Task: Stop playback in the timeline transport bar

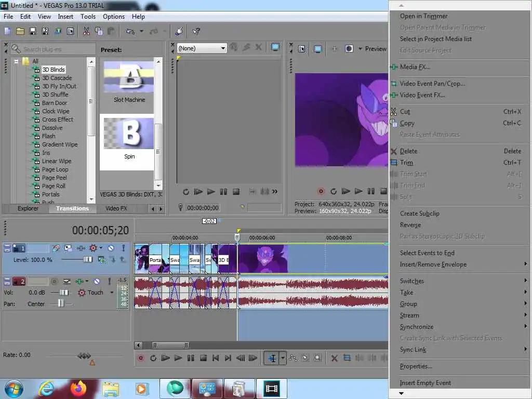Action: coord(203,358)
